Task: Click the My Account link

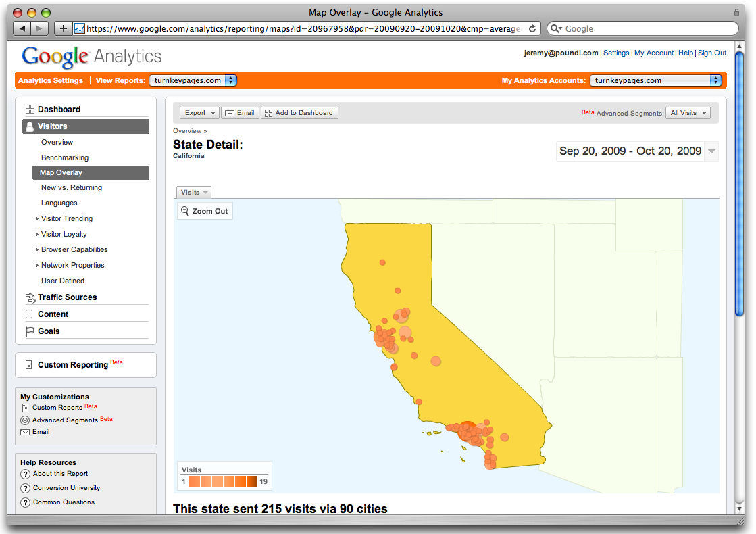Action: pyautogui.click(x=654, y=53)
